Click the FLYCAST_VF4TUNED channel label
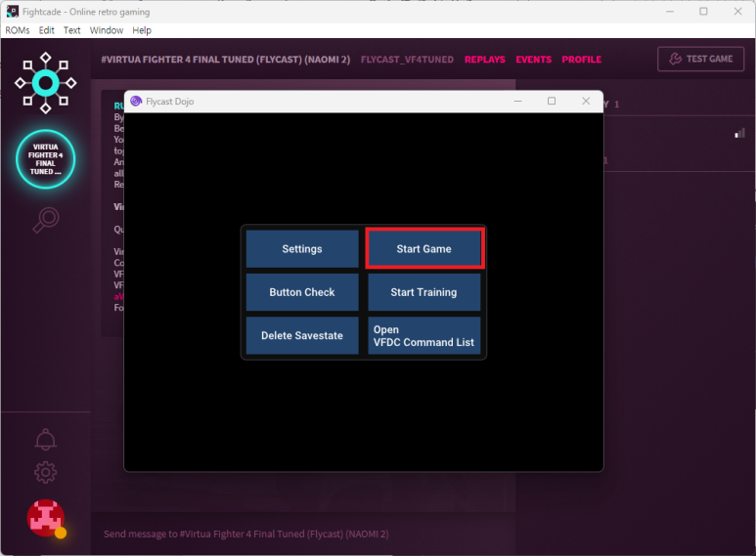The width and height of the screenshot is (756, 556). click(x=407, y=60)
